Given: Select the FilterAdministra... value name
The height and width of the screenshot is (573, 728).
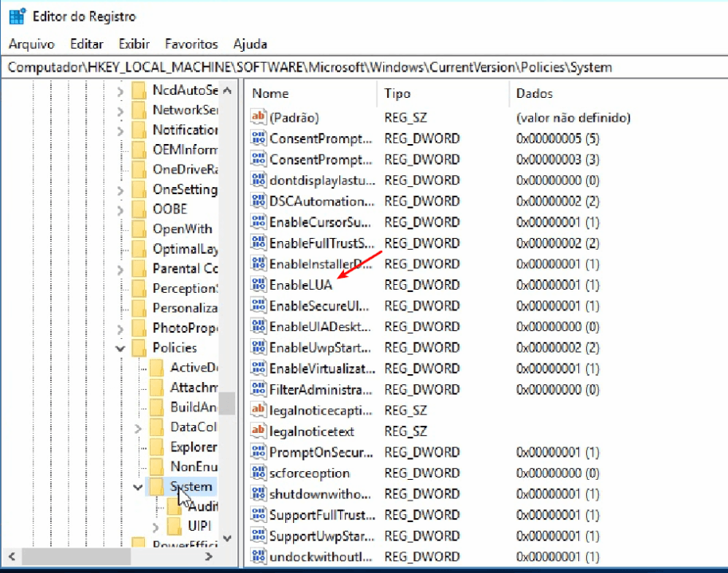Looking at the screenshot, I should tap(321, 389).
